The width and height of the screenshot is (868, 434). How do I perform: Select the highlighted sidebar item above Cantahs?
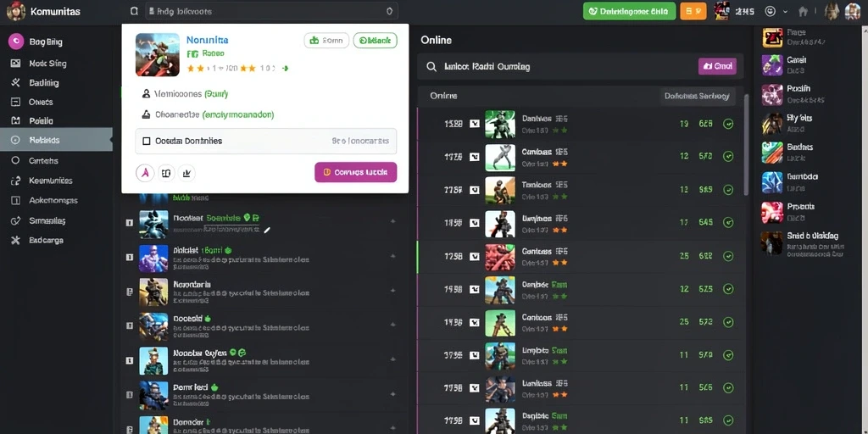pyautogui.click(x=57, y=140)
